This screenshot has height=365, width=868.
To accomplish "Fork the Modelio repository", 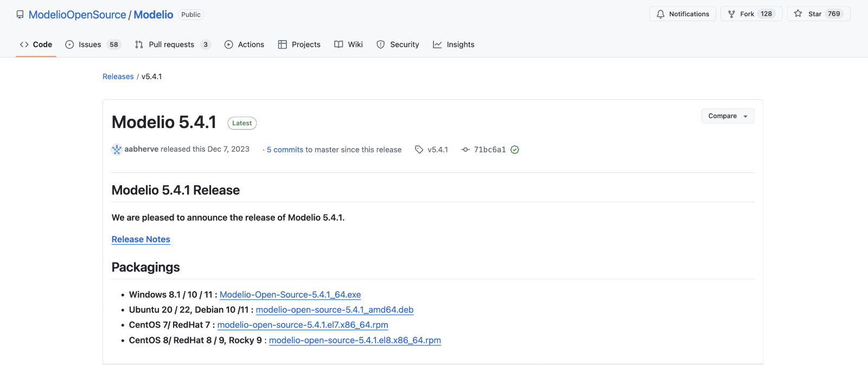I will coord(751,14).
